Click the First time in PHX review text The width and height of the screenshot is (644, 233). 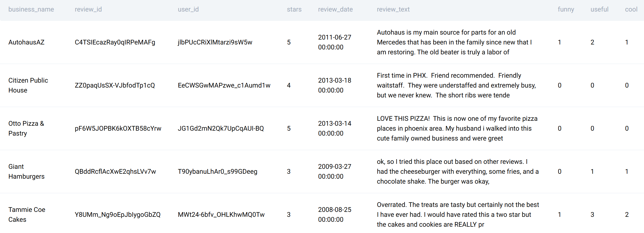456,85
